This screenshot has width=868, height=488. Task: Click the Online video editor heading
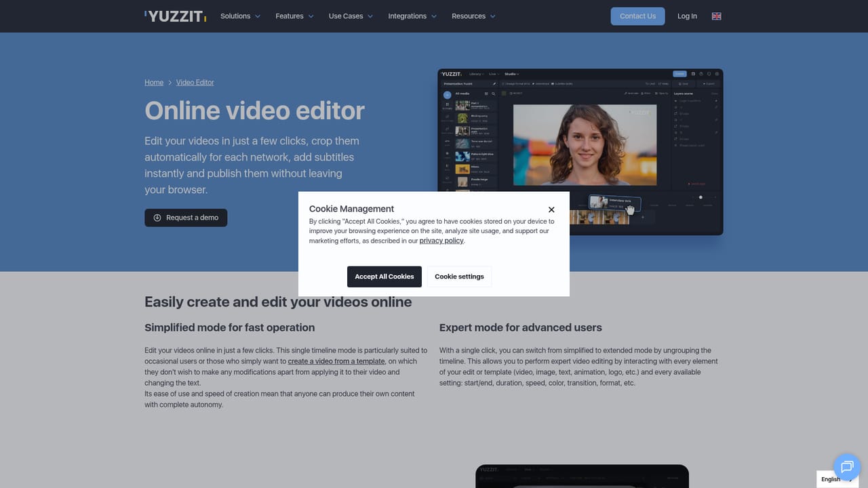tap(255, 110)
